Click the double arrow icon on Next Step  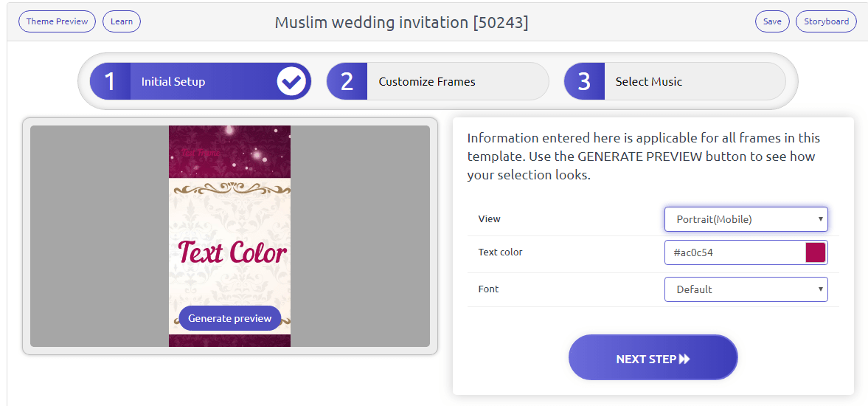coord(684,359)
